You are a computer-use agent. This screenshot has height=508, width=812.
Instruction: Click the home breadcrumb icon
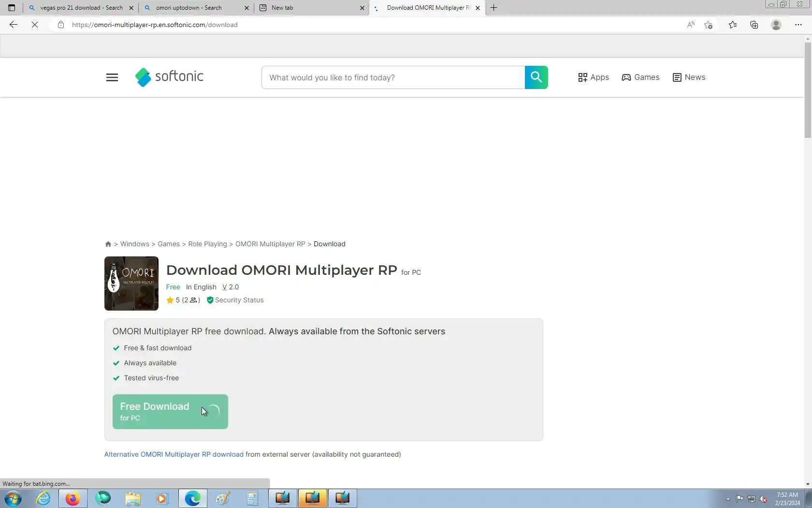108,244
